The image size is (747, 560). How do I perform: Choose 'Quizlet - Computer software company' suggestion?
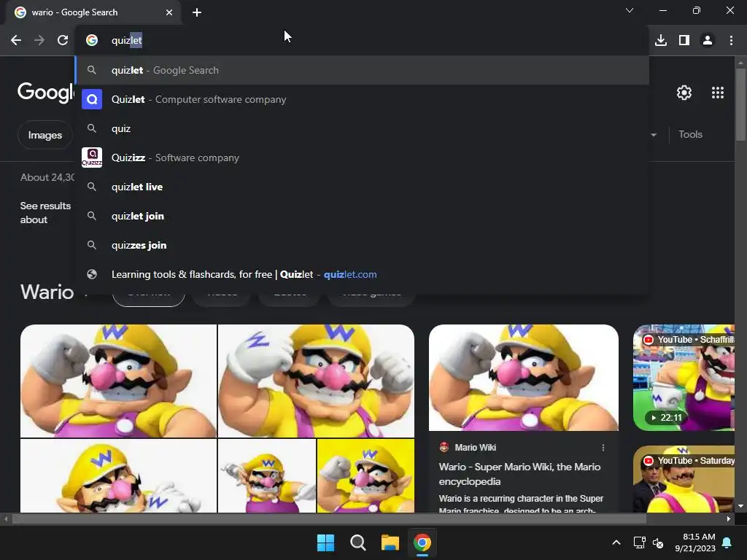click(362, 99)
